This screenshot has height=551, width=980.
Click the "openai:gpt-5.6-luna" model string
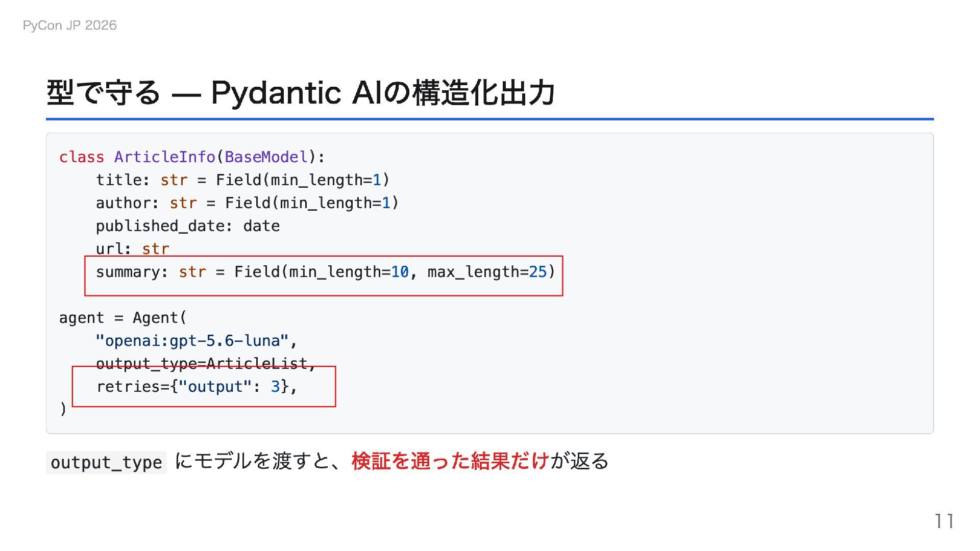point(192,341)
